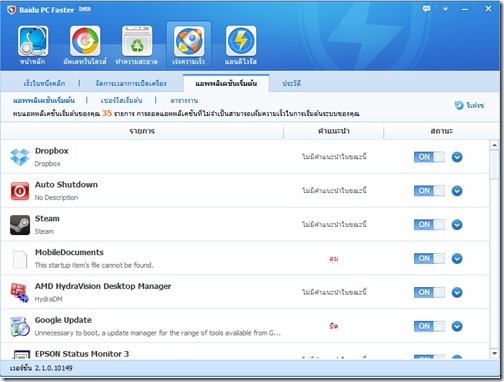
Task: Click the AMD HydraVision icon
Action: pos(20,293)
